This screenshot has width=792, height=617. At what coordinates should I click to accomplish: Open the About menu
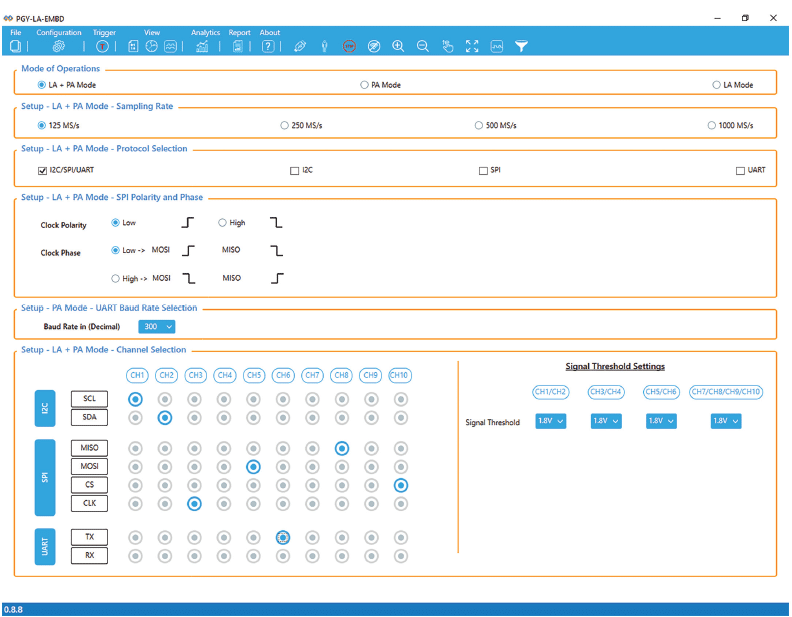[270, 32]
